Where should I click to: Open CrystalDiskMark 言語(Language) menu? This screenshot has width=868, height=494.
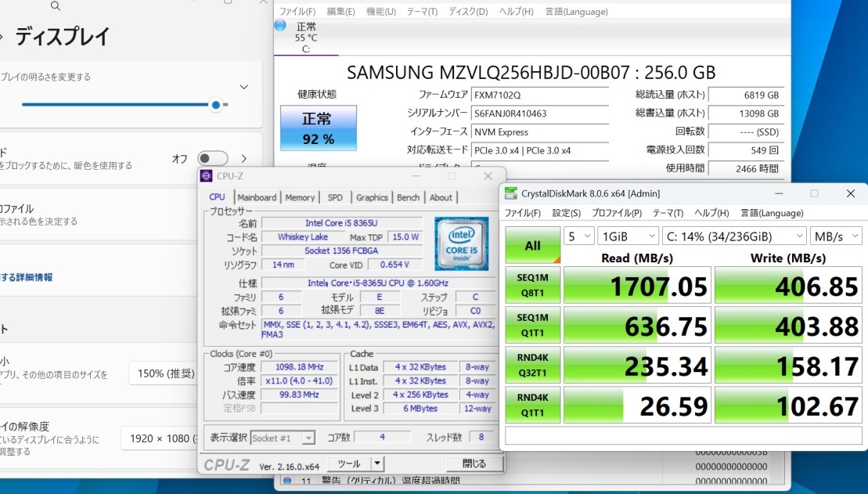772,213
